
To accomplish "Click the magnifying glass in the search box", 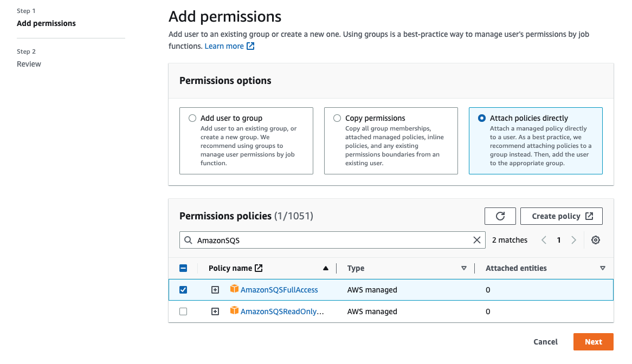I will point(188,239).
